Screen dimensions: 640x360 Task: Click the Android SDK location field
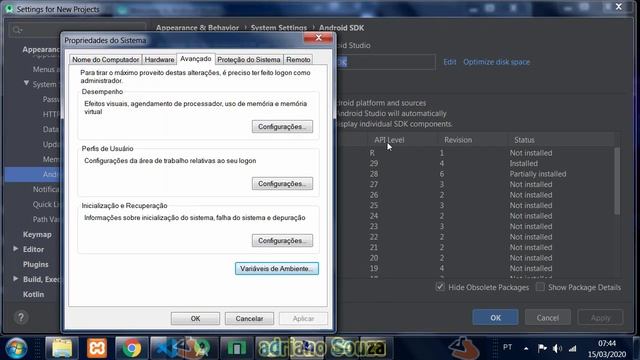click(x=385, y=62)
